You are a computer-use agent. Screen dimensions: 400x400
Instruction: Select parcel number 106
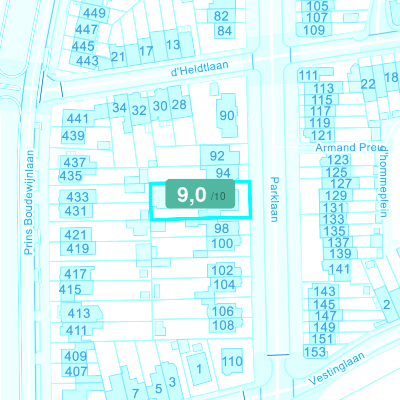(x=223, y=311)
